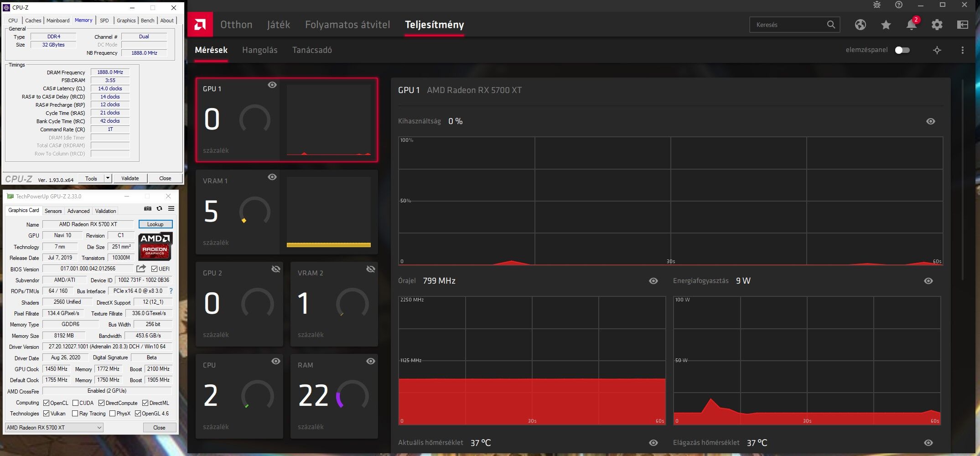This screenshot has height=456, width=980.
Task: Click the VRAM 1 usage gauge
Action: (x=254, y=211)
